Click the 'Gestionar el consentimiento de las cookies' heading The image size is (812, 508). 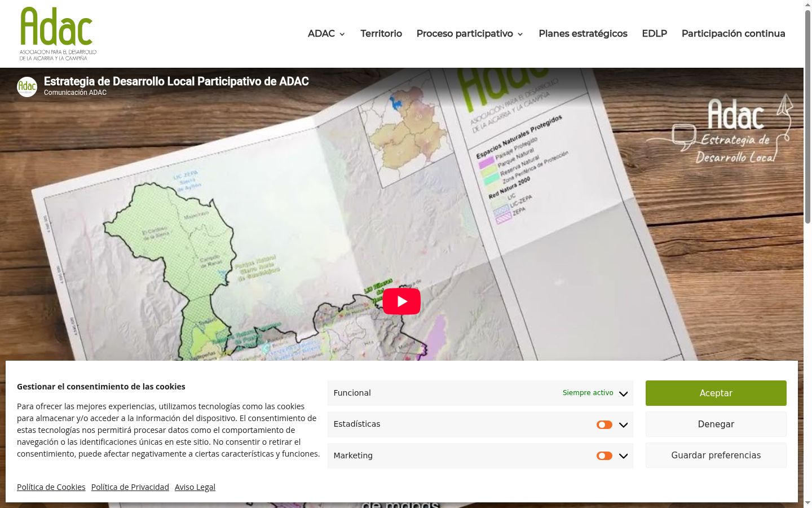pos(101,387)
